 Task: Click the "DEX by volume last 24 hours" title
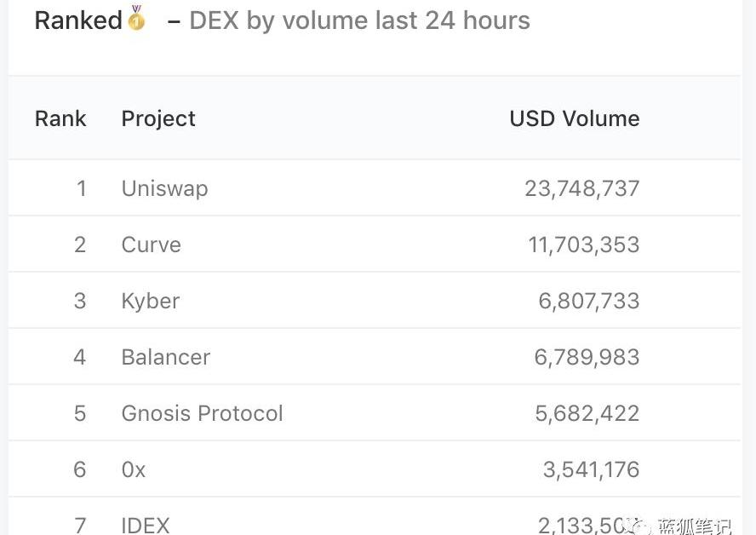(x=359, y=20)
